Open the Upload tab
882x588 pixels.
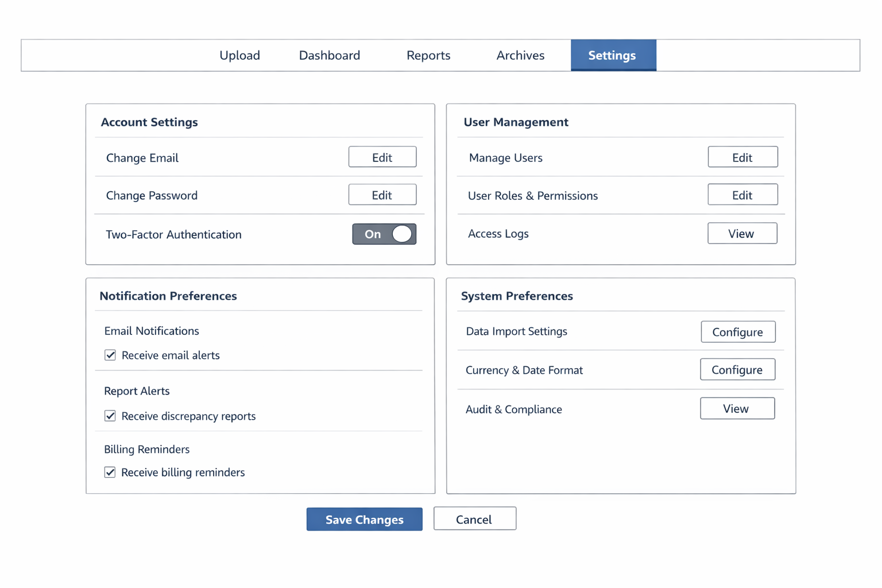click(239, 56)
